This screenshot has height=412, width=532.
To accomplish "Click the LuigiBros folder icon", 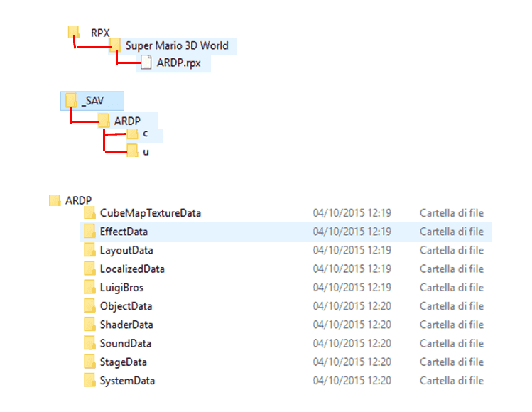I will [x=89, y=288].
